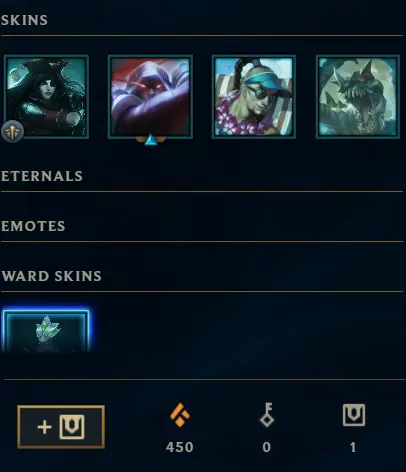Open the glowing crystal ward skin shard
Image resolution: width=406 pixels, height=472 pixels.
(x=45, y=330)
